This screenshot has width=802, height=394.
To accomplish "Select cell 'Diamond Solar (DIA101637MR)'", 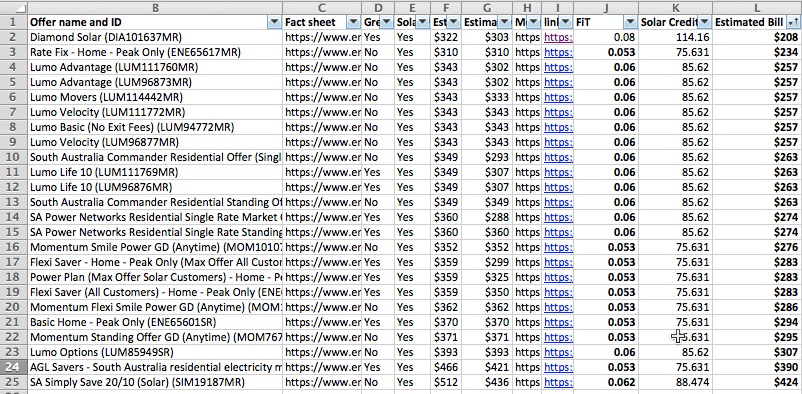I will click(155, 37).
